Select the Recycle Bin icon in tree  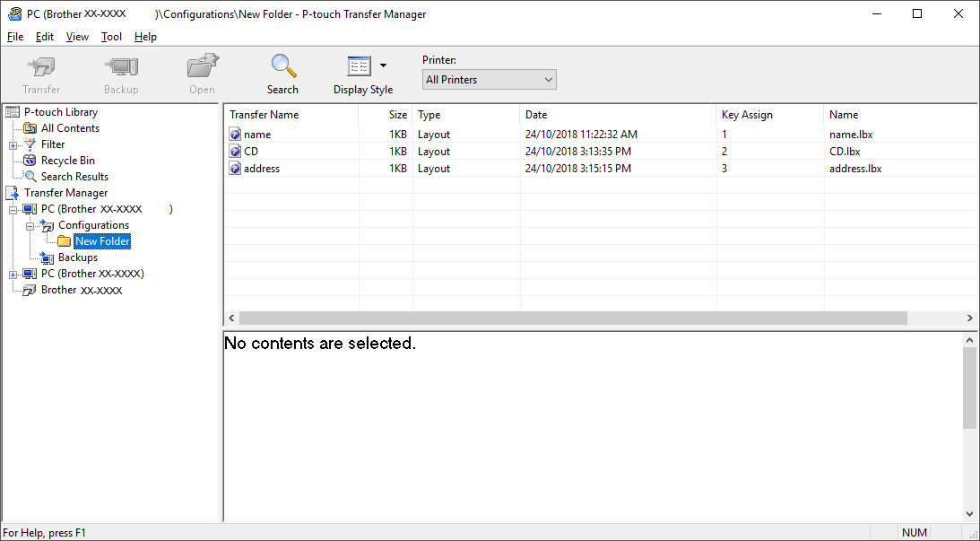pos(30,161)
